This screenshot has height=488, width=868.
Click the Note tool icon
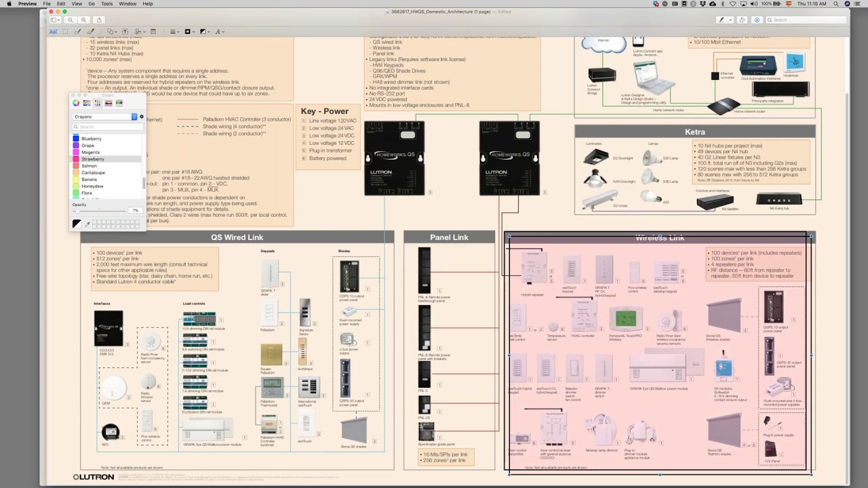153,31
